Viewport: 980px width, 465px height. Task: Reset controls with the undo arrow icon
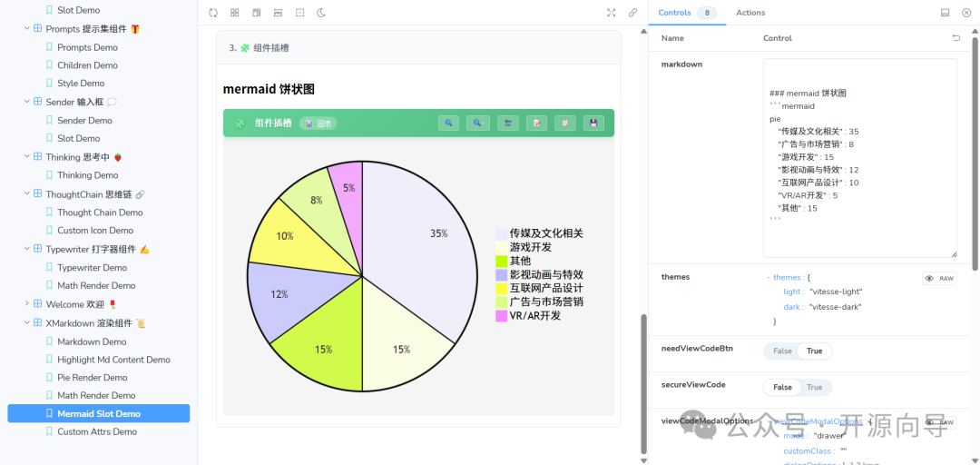click(x=955, y=38)
